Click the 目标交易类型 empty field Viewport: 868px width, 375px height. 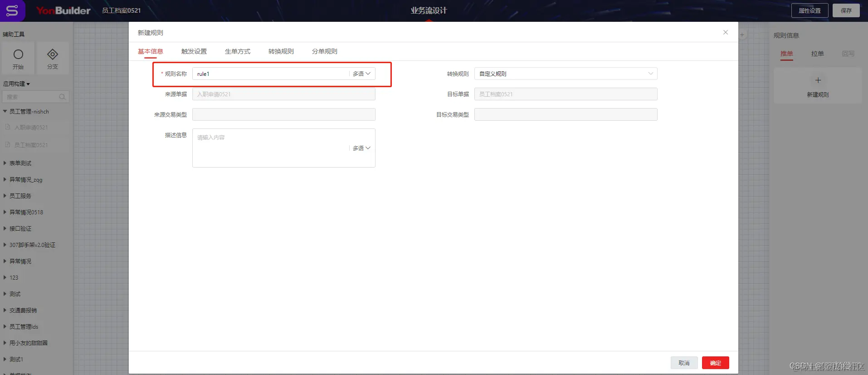[x=566, y=114]
